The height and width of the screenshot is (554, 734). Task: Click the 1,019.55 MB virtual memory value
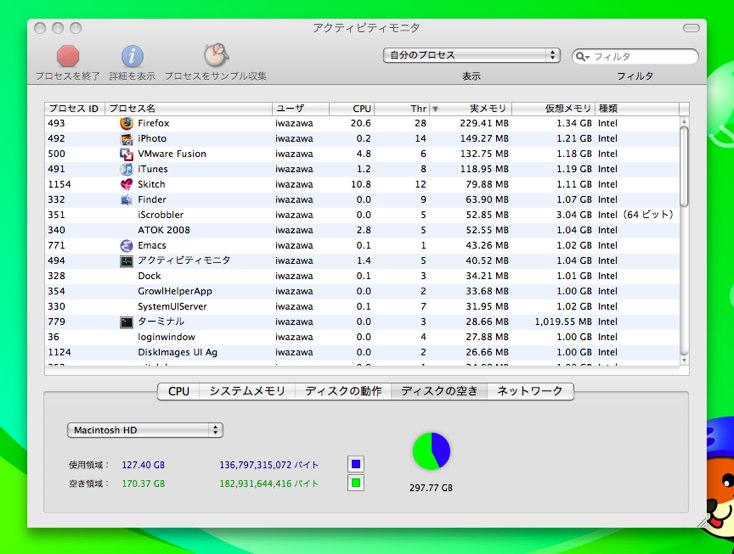click(563, 322)
